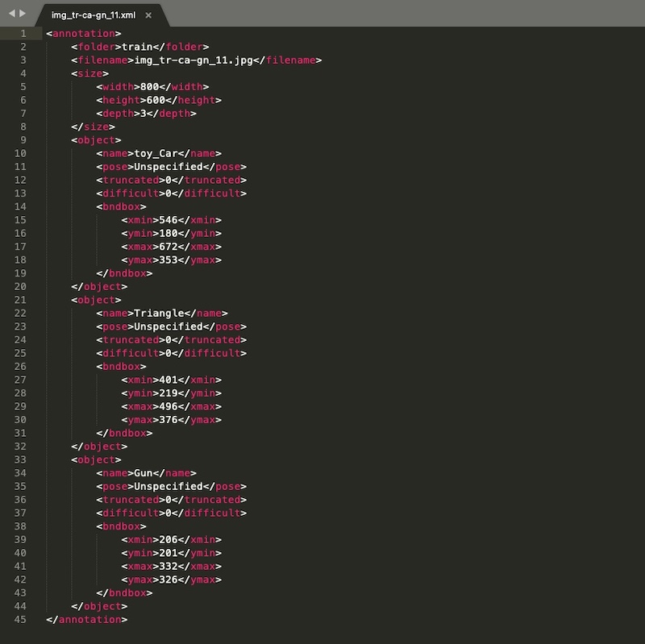Viewport: 645px width, 644px height.
Task: Click the ymax value 376
Action: click(169, 419)
